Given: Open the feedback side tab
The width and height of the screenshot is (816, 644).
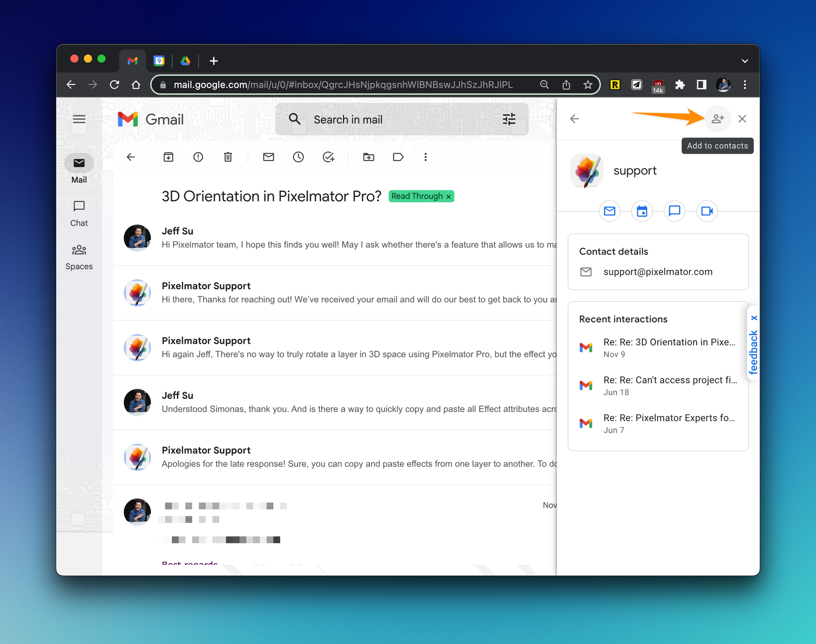Looking at the screenshot, I should click(x=753, y=352).
